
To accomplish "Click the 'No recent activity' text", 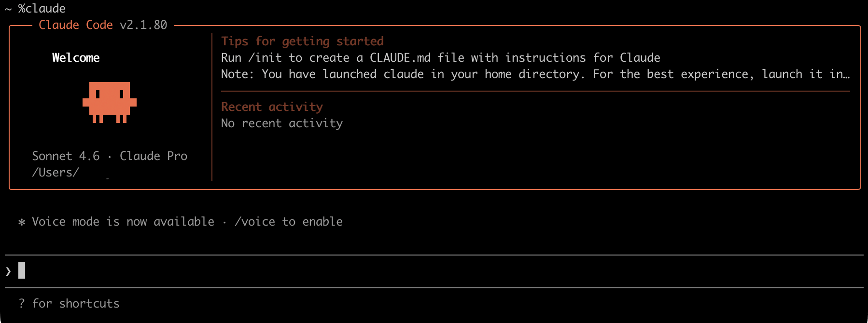I will 282,123.
